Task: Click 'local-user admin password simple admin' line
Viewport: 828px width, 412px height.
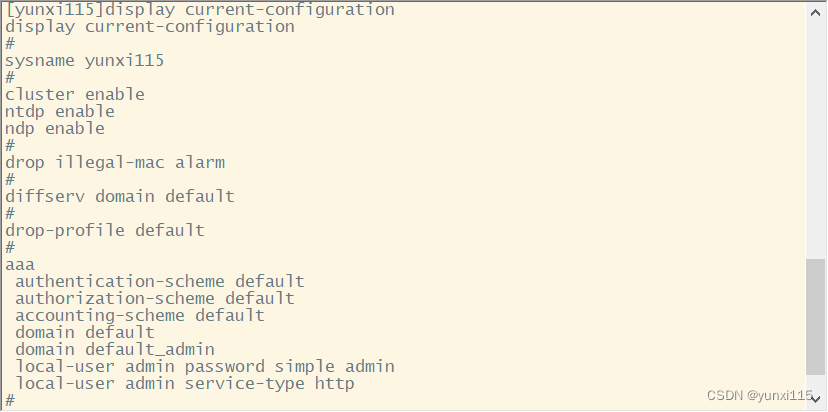Action: (x=205, y=366)
